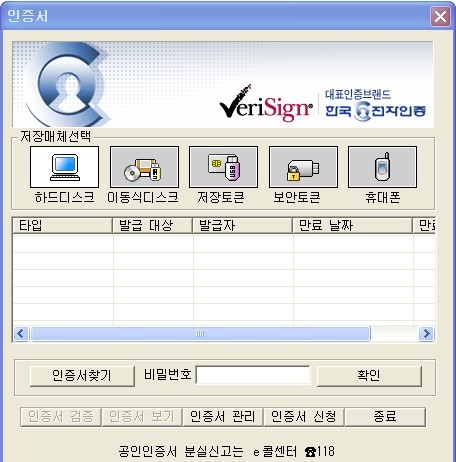Image resolution: width=456 pixels, height=462 pixels.
Task: Click the VeriSign logo in banner
Action: click(x=266, y=103)
